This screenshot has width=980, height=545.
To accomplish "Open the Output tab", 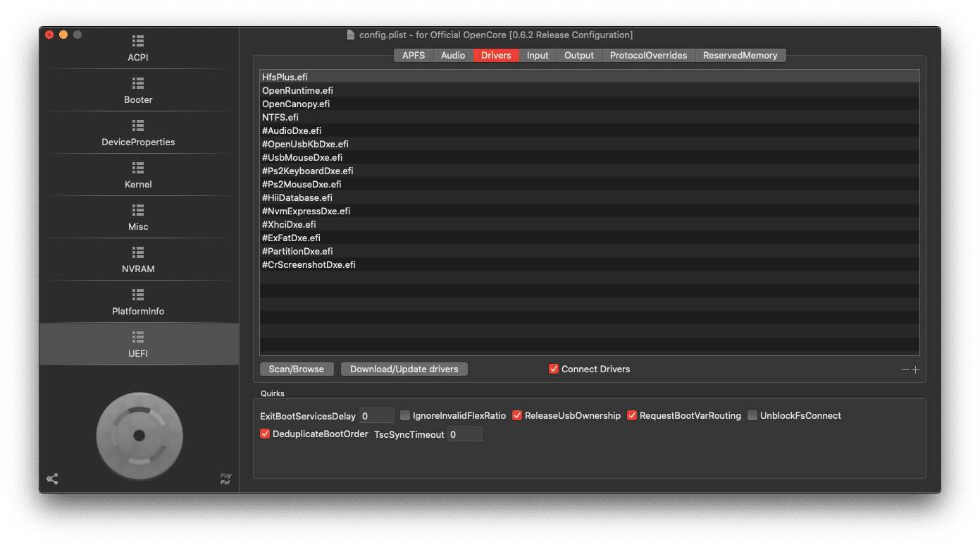I will [x=579, y=55].
